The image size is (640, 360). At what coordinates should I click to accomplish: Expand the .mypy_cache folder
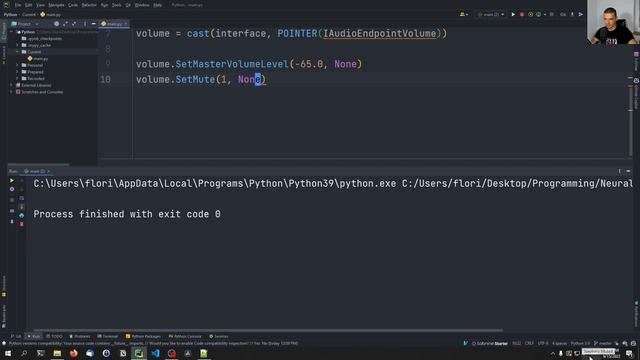[18, 45]
